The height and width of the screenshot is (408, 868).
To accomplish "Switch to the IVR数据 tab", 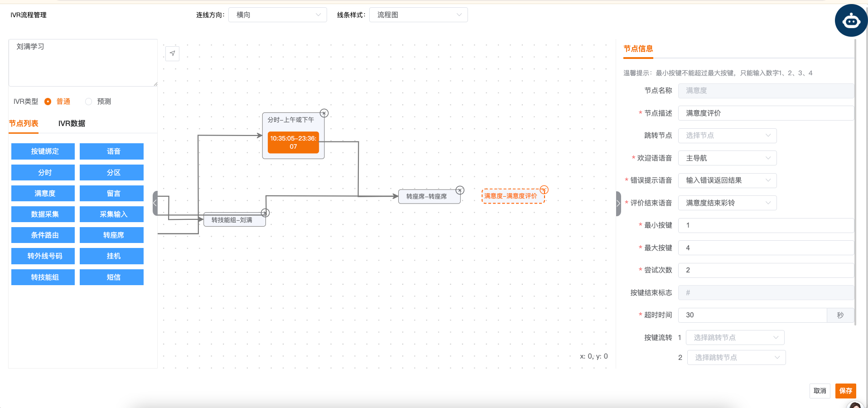I will pos(72,123).
